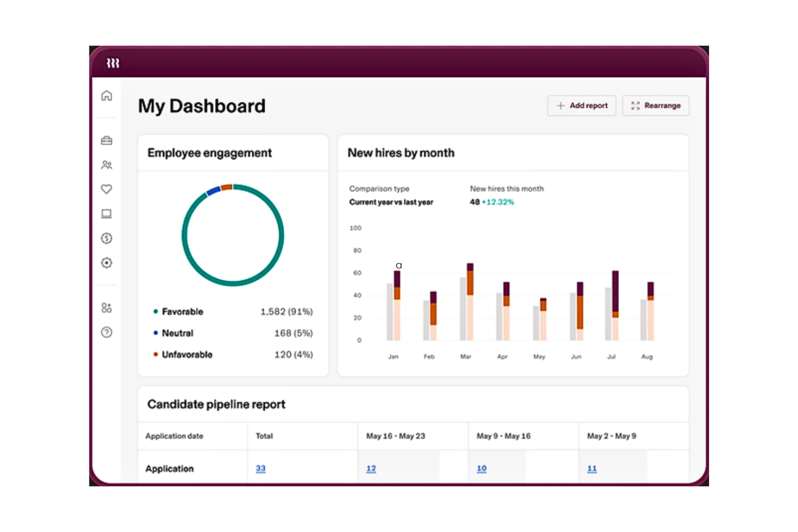Click the 11 link under May 2 - May 9
This screenshot has height=532, width=798.
(x=591, y=468)
